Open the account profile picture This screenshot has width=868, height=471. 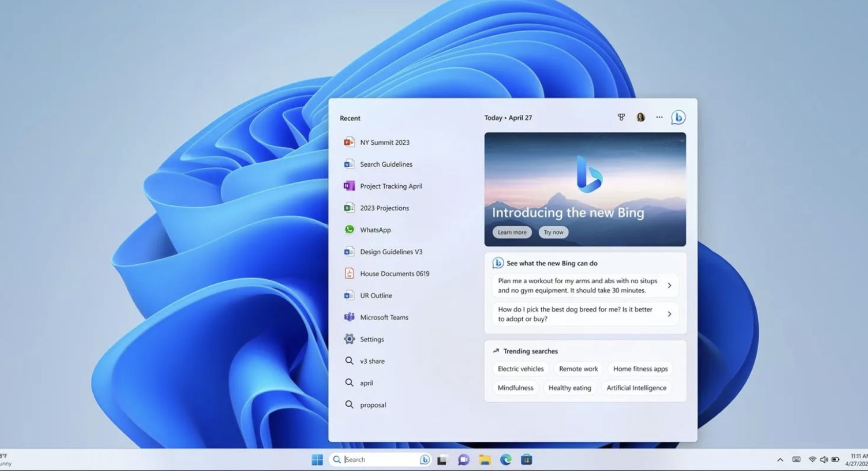click(640, 117)
